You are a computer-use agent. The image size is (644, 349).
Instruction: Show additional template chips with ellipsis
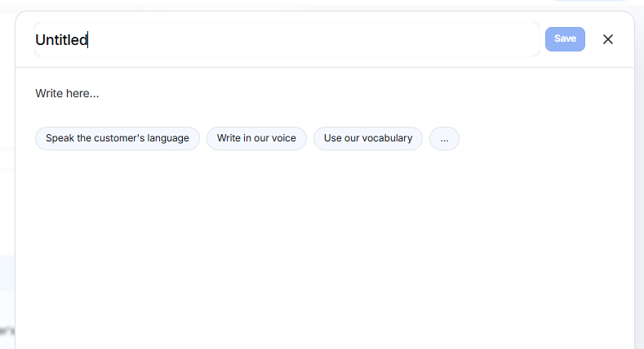coord(444,138)
